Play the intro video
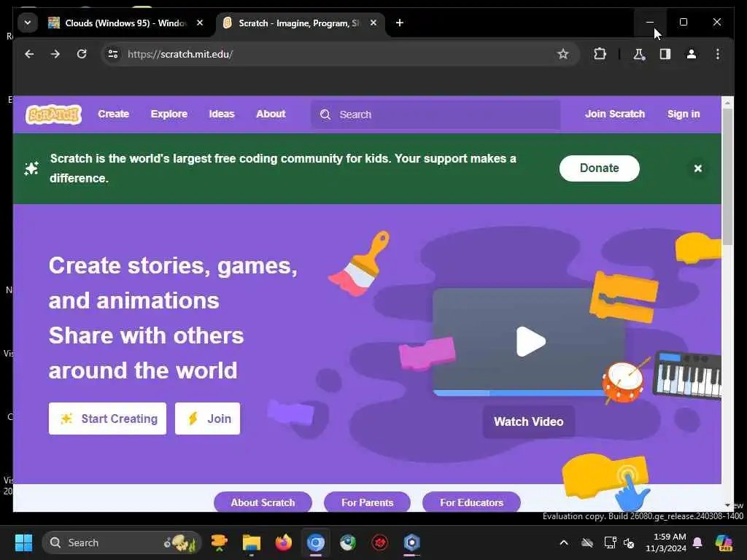Viewport: 747px width, 560px height. pyautogui.click(x=530, y=341)
